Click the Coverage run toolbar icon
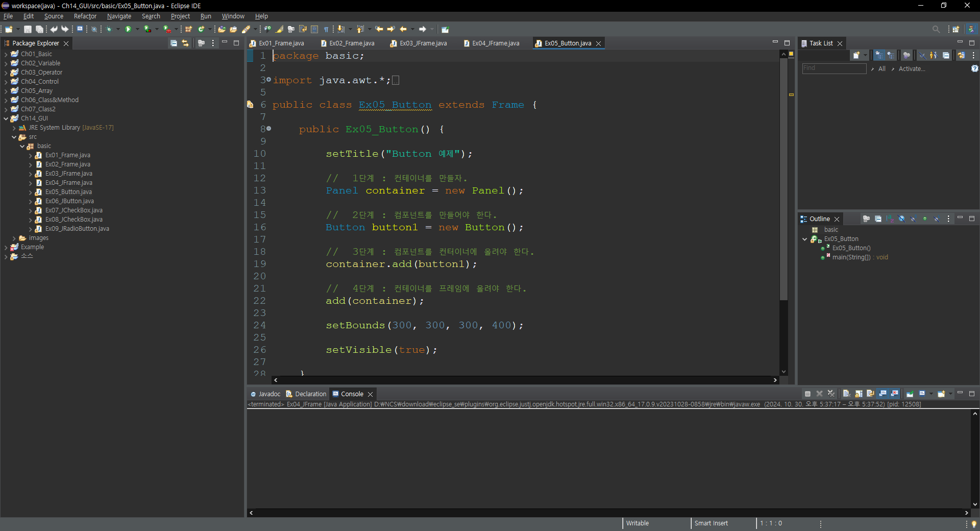980x531 pixels. click(x=148, y=30)
